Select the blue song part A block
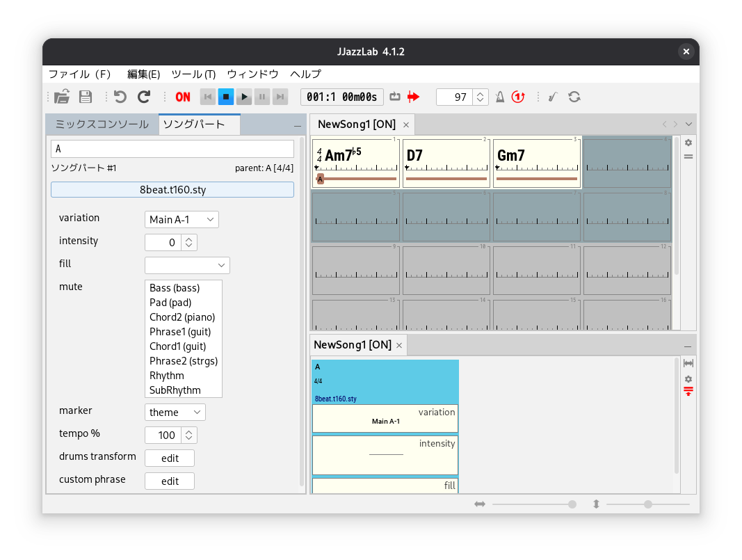The width and height of the screenshot is (742, 560). pos(385,382)
